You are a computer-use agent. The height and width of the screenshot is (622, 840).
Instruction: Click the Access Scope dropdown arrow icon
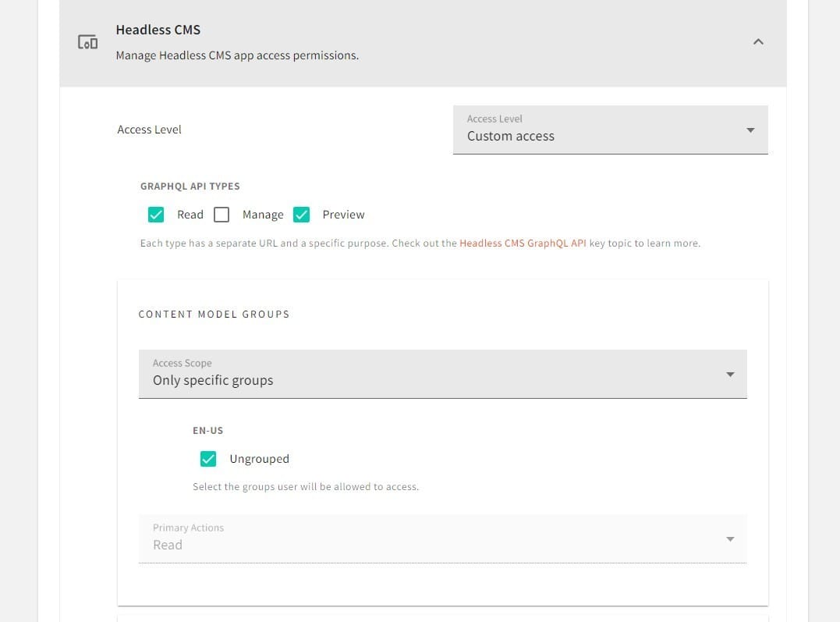pos(730,375)
